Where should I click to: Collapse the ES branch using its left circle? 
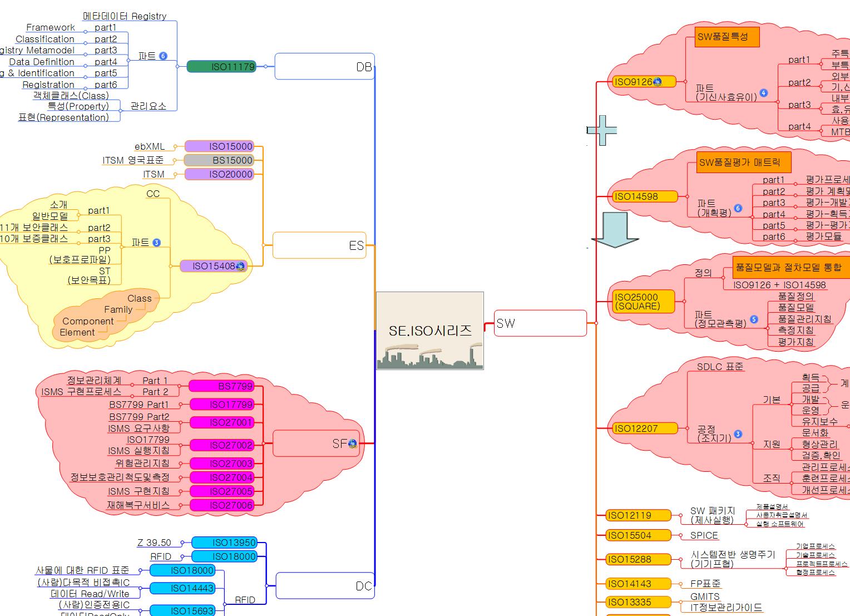(x=265, y=245)
